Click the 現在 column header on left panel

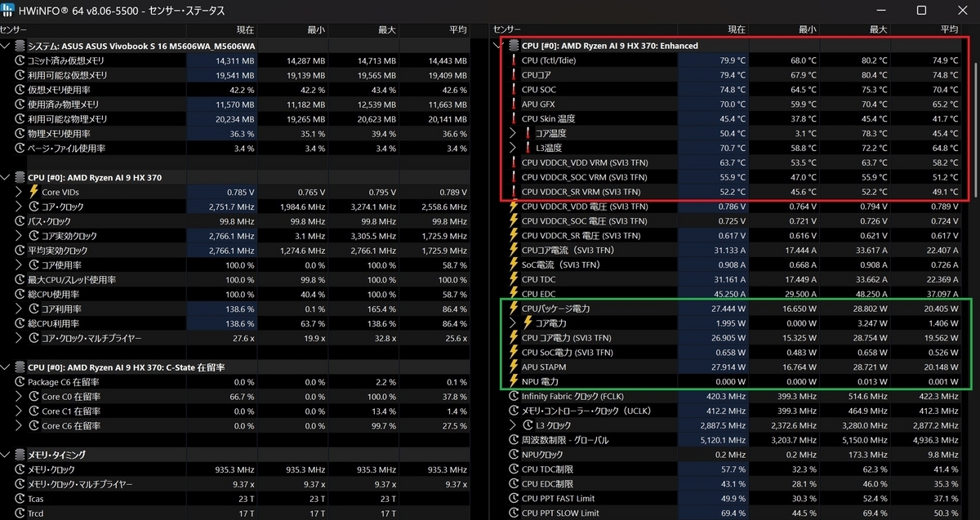pyautogui.click(x=220, y=29)
